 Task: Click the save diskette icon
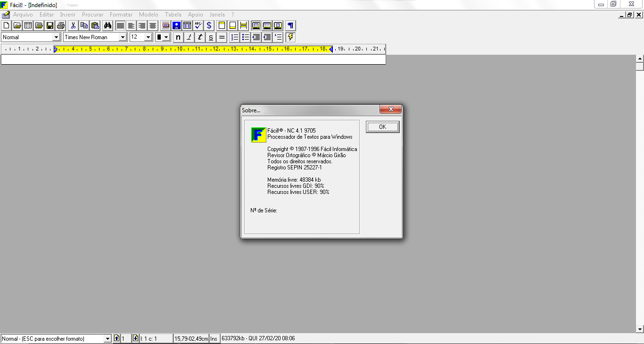50,25
